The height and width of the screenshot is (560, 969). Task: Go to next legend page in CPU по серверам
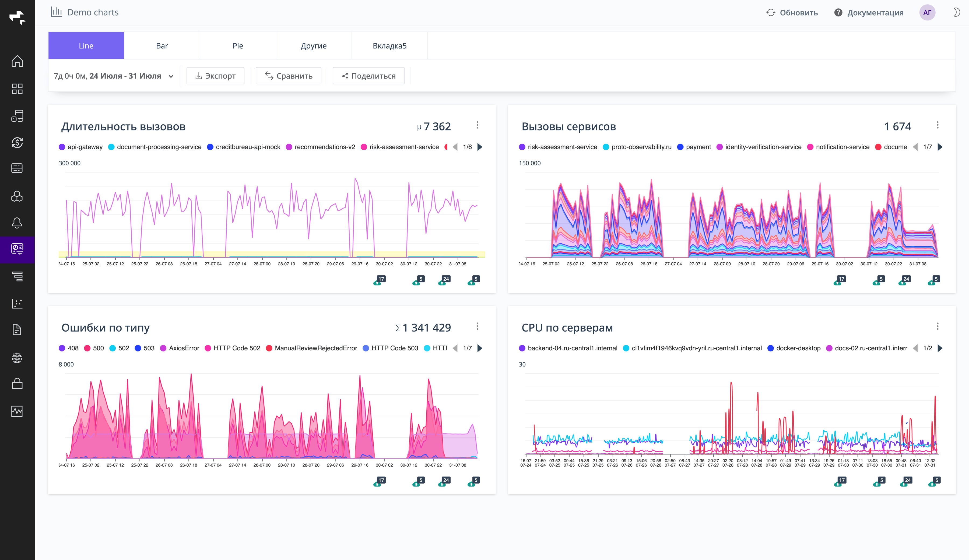(940, 348)
